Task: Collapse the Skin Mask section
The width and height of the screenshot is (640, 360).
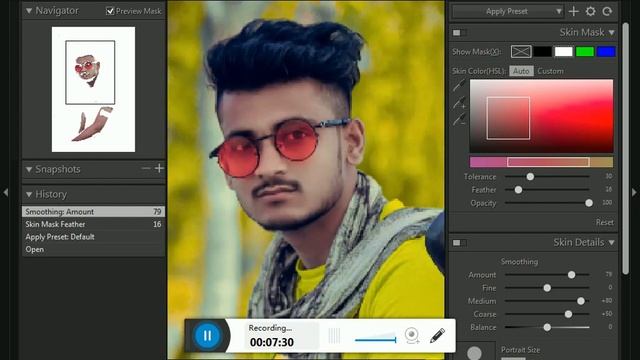Action: [x=611, y=32]
